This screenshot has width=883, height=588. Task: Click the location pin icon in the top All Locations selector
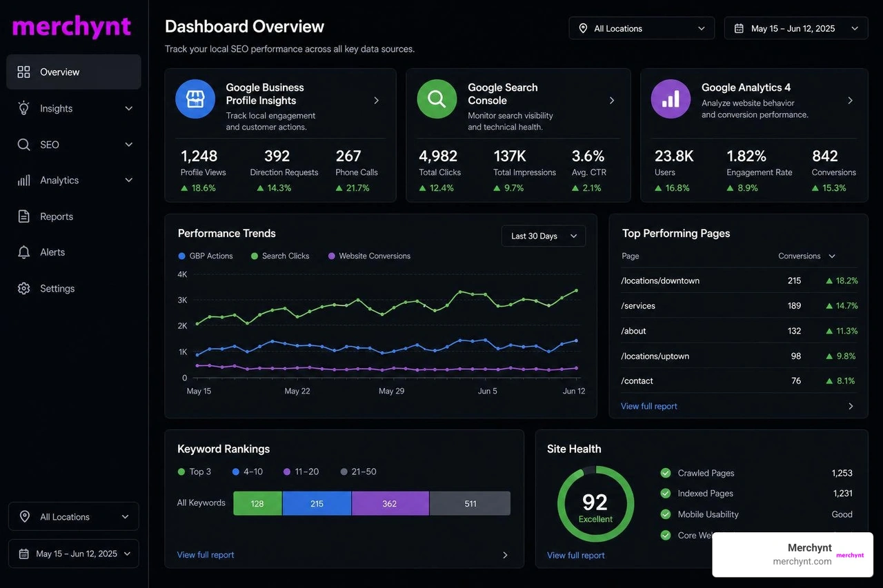click(x=583, y=28)
